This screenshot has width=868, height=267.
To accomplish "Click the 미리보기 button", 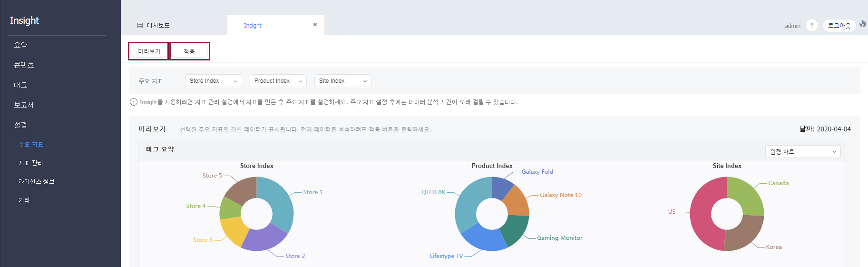I will click(149, 51).
